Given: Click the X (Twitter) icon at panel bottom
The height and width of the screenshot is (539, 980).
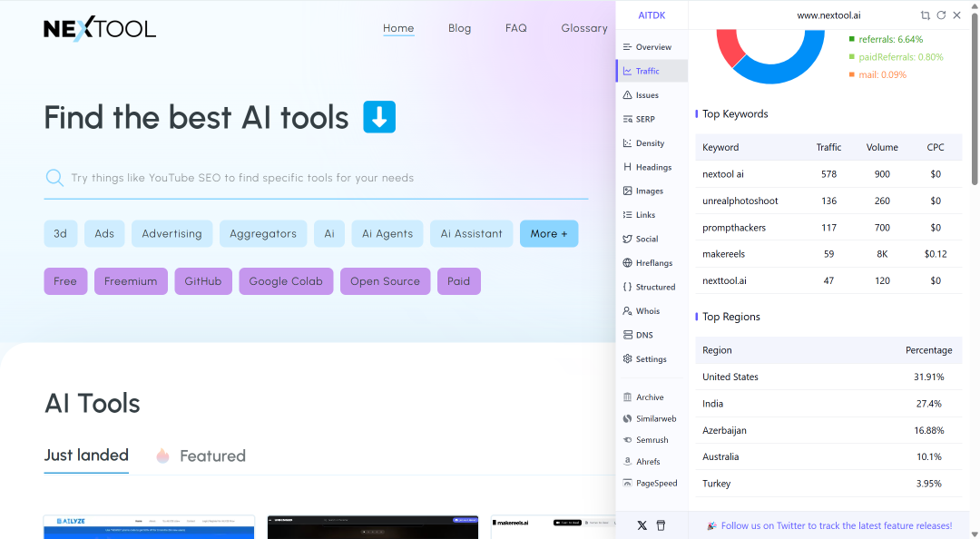Looking at the screenshot, I should click(642, 525).
